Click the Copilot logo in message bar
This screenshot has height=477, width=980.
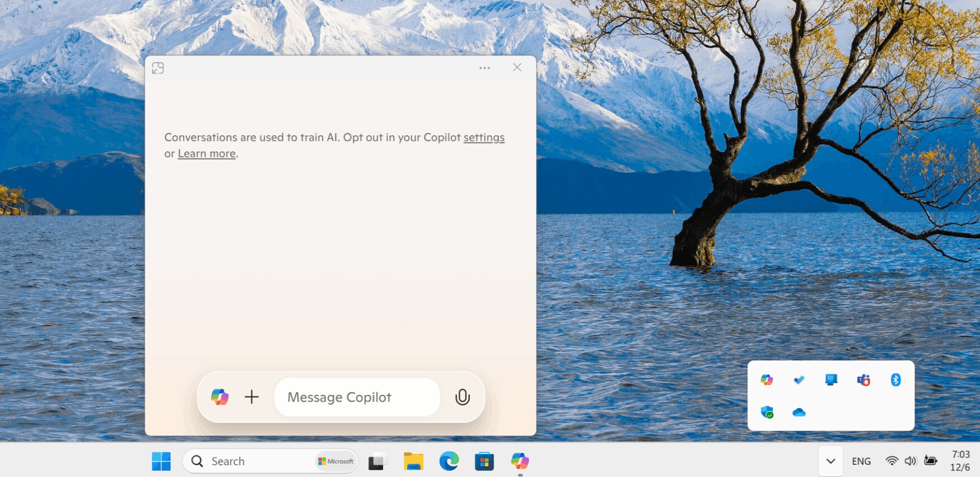(219, 397)
